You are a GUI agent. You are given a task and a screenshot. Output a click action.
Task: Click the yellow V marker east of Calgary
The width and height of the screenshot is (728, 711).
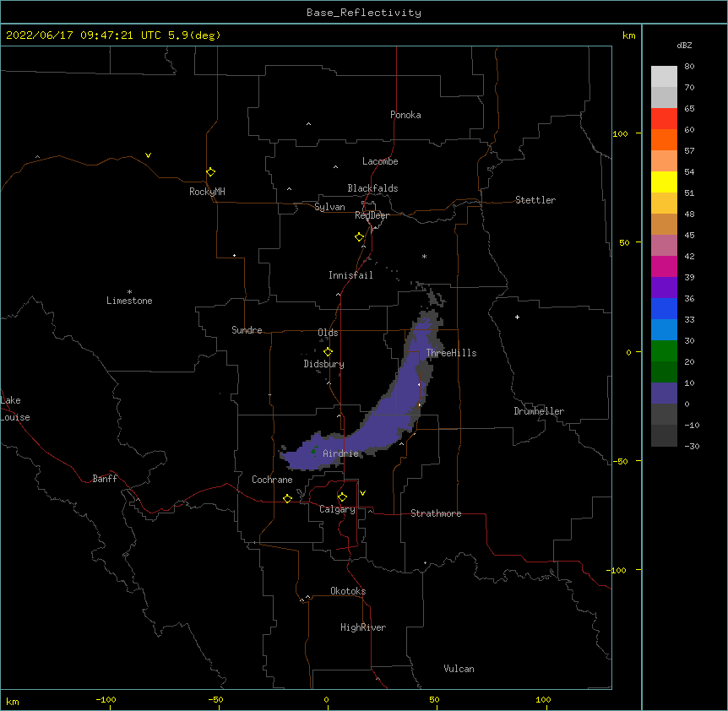[362, 493]
